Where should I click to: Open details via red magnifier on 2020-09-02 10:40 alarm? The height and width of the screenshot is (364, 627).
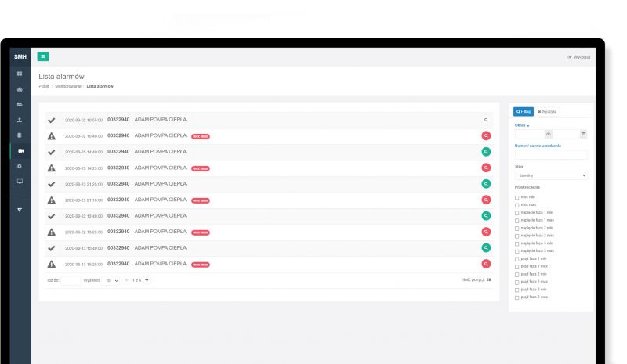pos(486,135)
